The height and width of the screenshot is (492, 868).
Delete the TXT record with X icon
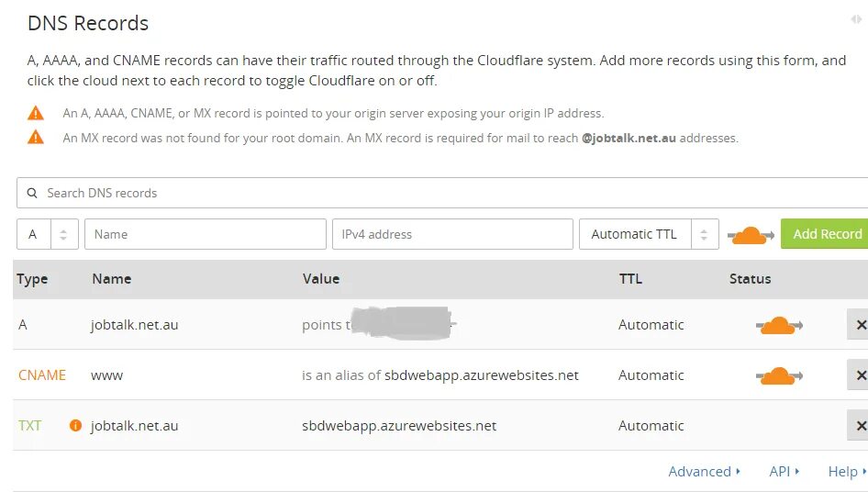860,426
